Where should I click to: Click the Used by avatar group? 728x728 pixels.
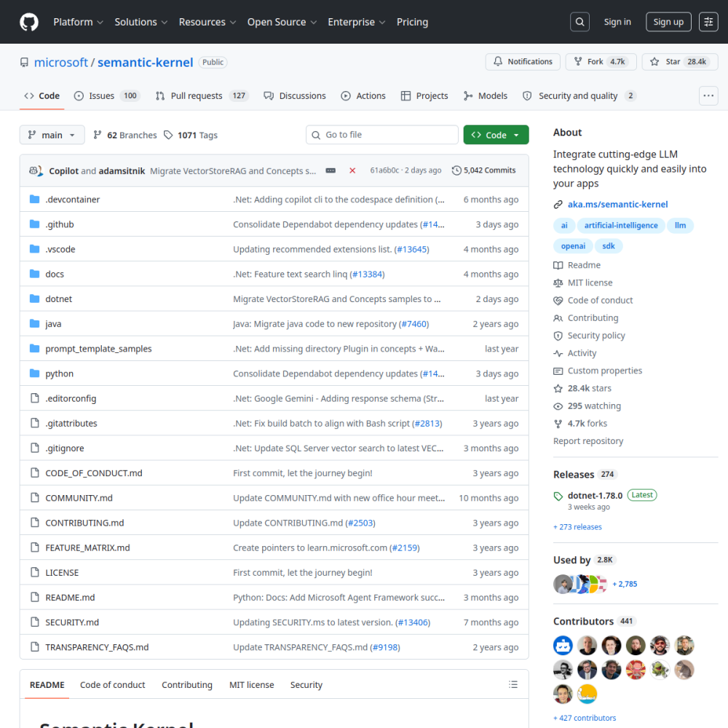point(580,584)
